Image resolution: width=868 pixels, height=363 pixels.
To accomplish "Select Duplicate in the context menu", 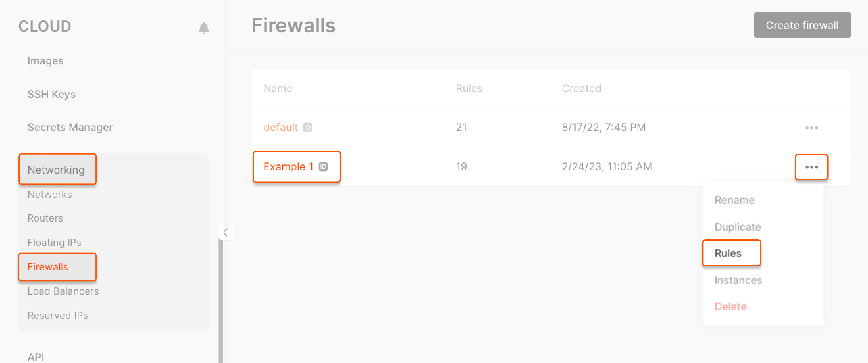I will [738, 227].
